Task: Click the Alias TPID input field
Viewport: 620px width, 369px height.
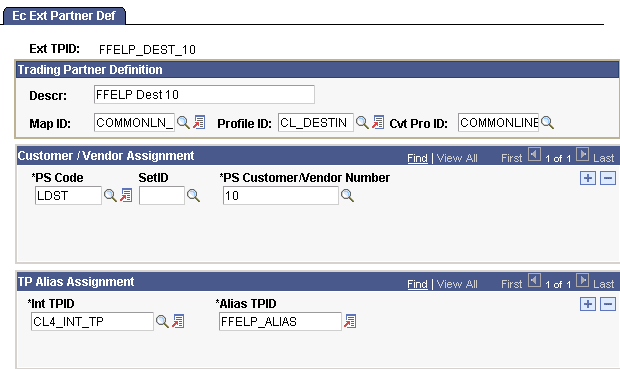Action: coord(280,322)
